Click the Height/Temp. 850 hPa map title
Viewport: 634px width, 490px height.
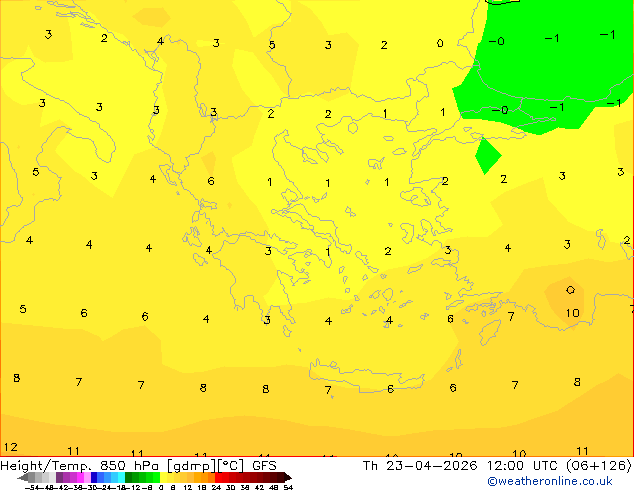point(80,466)
